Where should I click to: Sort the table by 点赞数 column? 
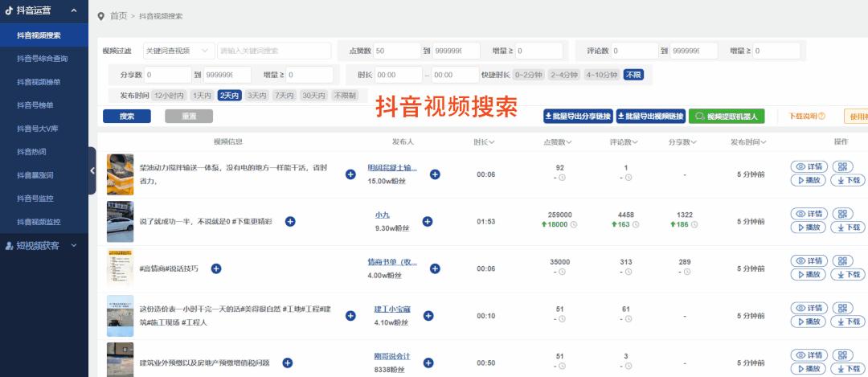558,142
